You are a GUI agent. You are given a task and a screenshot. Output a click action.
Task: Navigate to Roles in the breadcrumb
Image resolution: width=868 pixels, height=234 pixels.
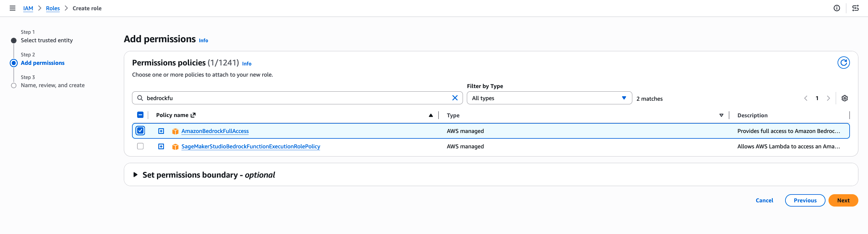52,8
